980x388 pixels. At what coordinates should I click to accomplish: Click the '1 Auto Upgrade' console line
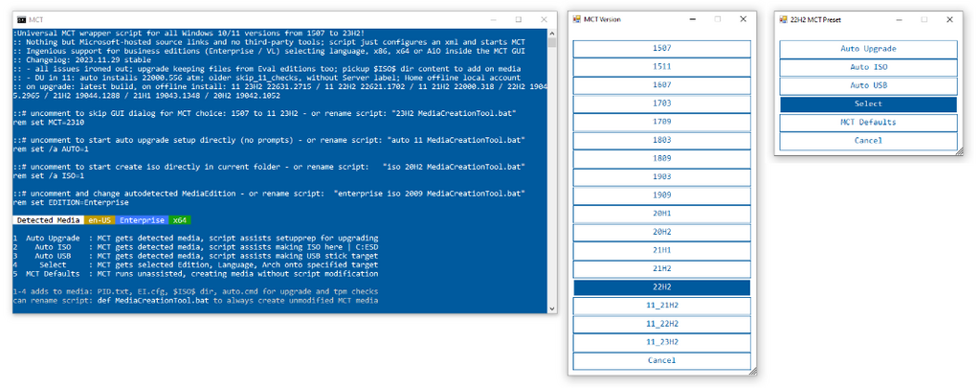pos(195,239)
